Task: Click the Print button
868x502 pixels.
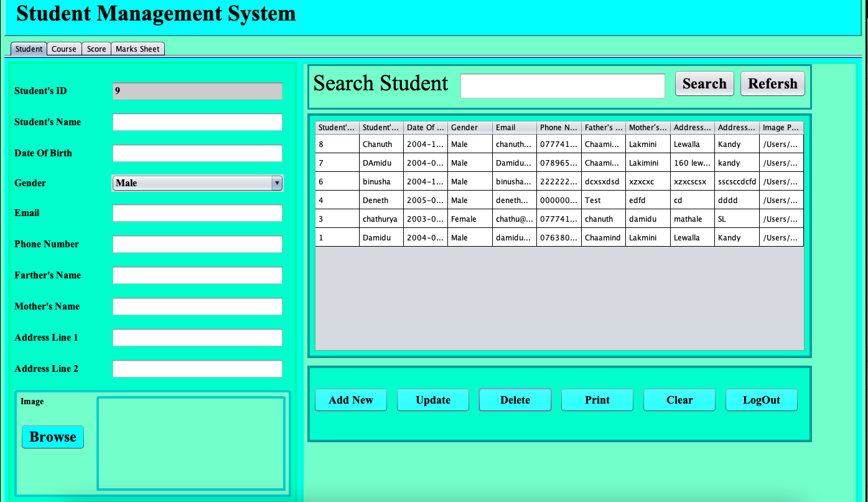Action: [597, 400]
